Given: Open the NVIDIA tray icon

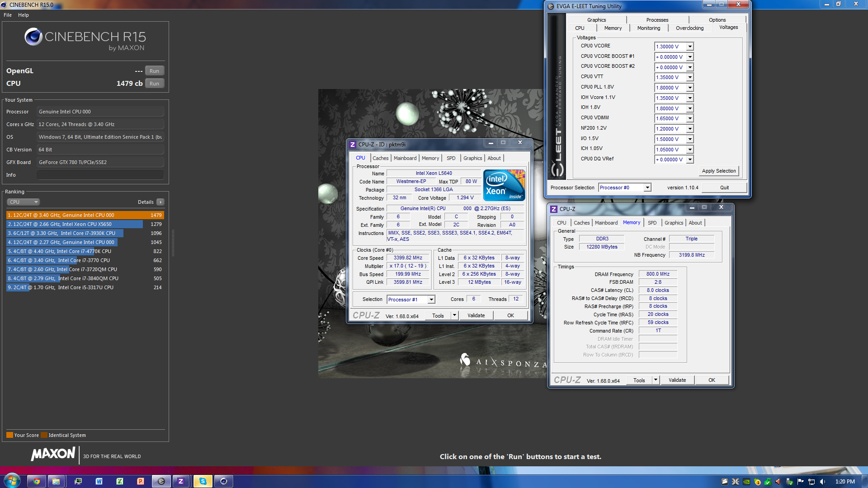Looking at the screenshot, I should tap(746, 482).
